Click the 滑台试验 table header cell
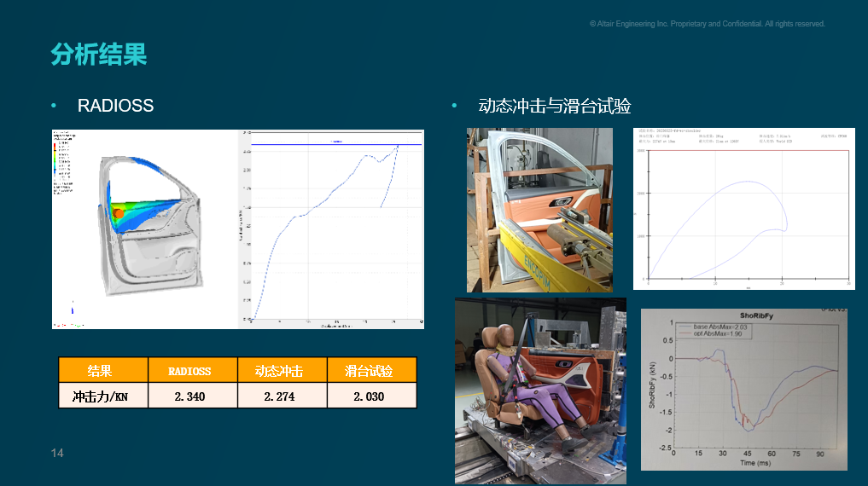This screenshot has width=868, height=486. tap(372, 370)
